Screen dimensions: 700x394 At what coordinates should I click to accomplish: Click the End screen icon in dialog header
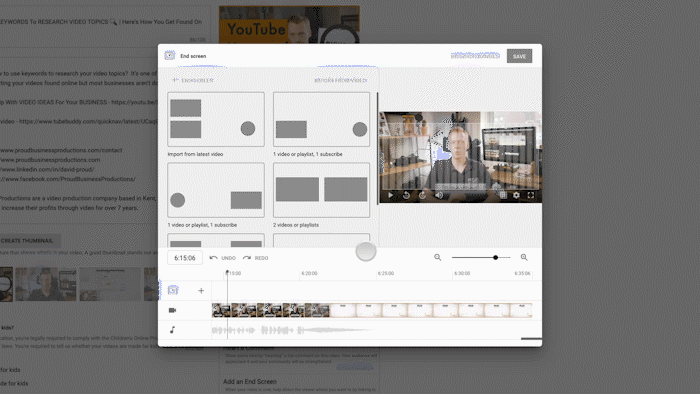click(x=170, y=55)
